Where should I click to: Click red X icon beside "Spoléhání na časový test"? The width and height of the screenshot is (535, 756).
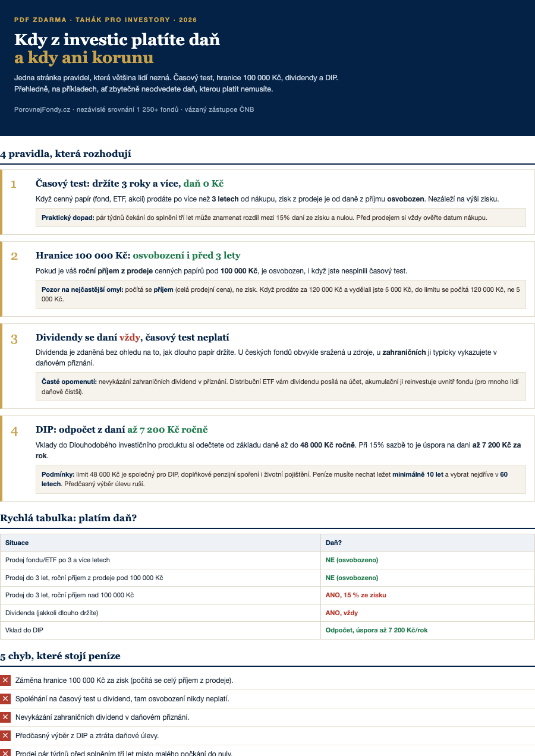(x=5, y=699)
